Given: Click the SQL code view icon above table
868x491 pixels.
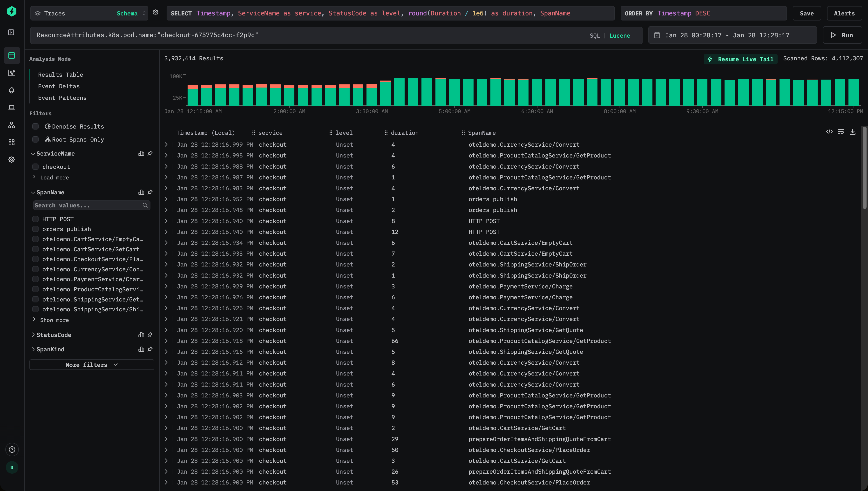Looking at the screenshot, I should point(829,132).
